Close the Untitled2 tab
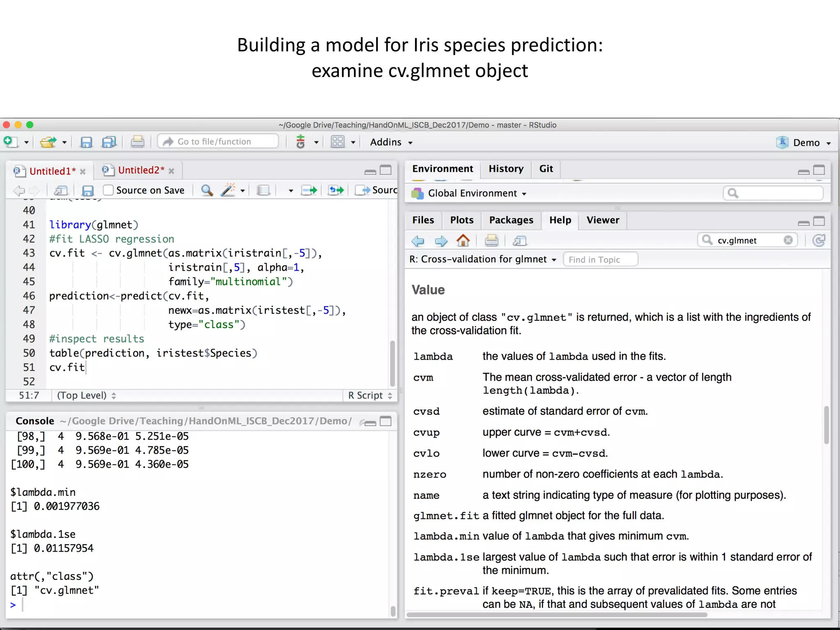 point(171,171)
